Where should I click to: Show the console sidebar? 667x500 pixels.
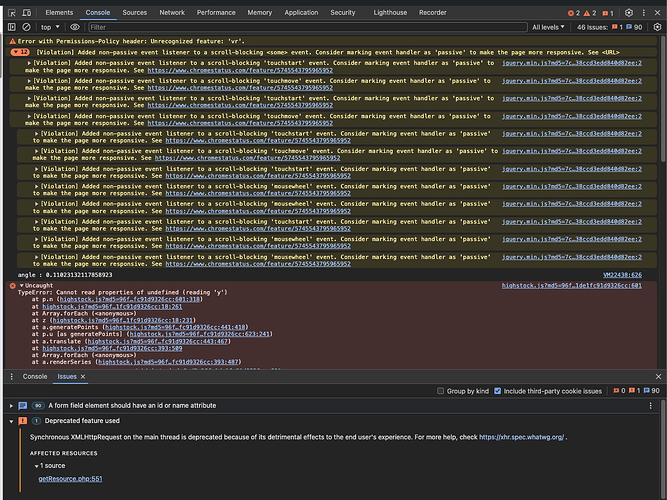[x=12, y=27]
